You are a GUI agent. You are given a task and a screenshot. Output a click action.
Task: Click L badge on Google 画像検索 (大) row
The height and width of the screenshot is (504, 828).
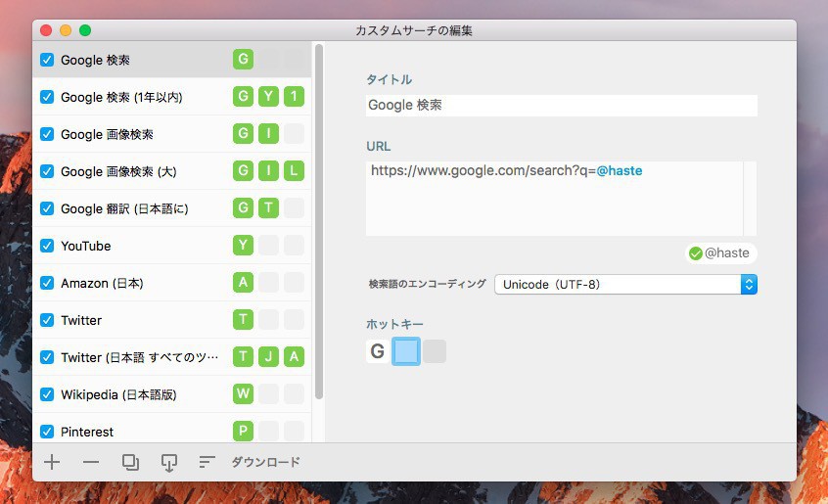pos(295,171)
